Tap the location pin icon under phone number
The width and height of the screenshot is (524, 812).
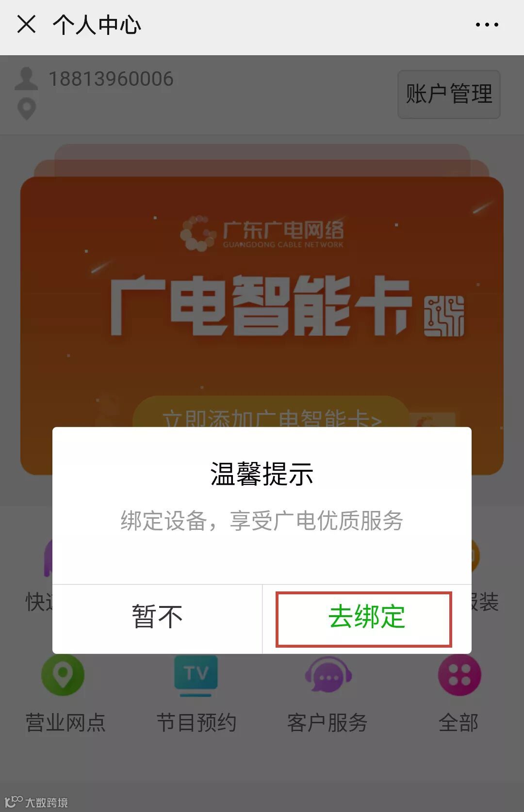point(27,109)
